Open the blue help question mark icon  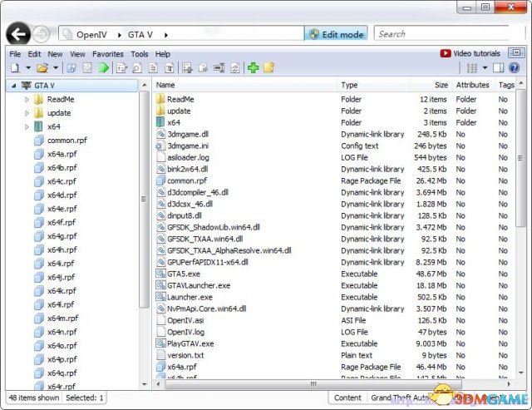point(515,67)
